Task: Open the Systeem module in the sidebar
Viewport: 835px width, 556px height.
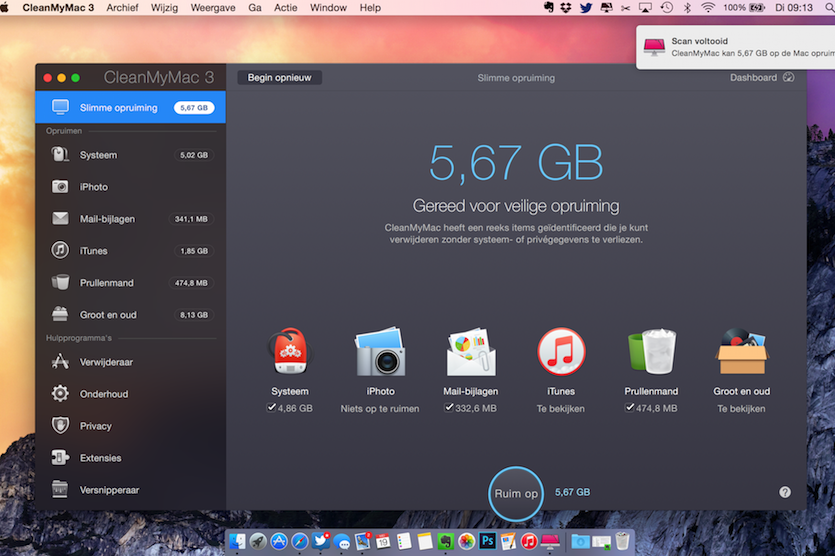Action: coord(130,155)
